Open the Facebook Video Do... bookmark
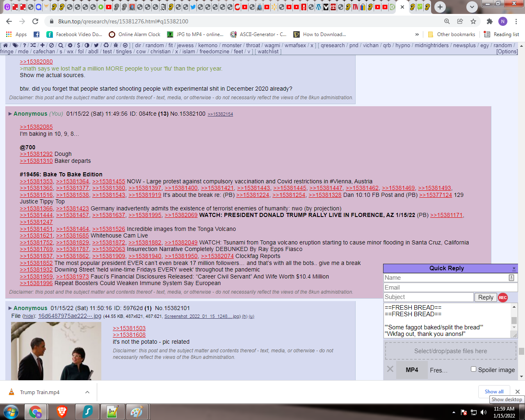525x420 pixels. (74, 34)
